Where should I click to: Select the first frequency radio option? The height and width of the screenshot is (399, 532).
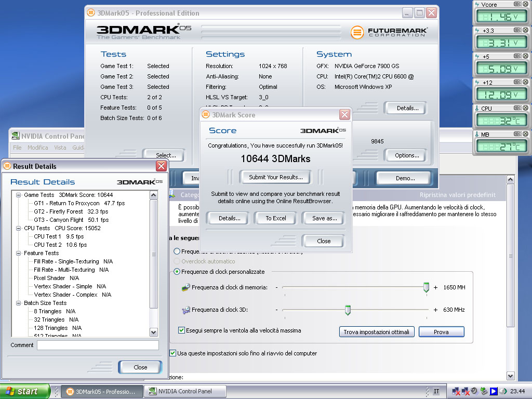tap(177, 251)
